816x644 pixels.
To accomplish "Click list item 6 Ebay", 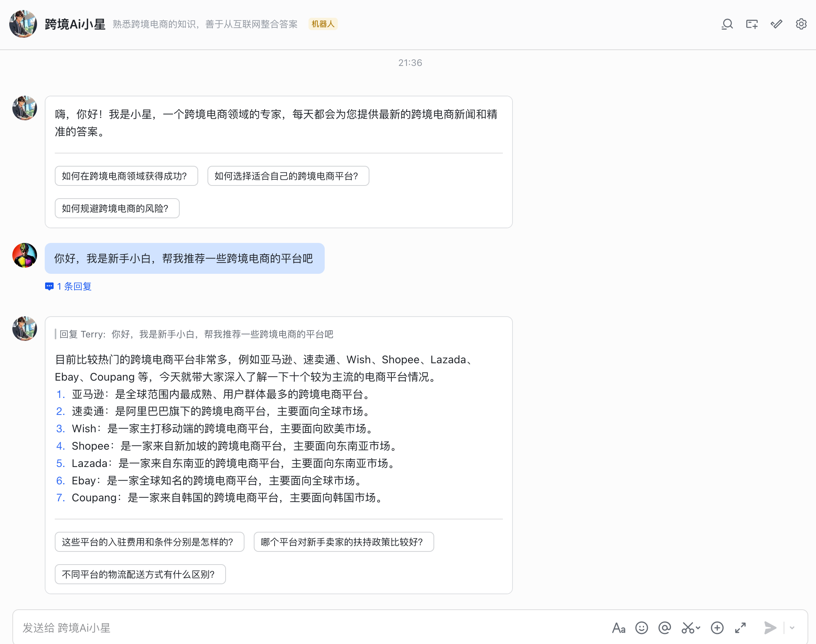I will pos(210,480).
